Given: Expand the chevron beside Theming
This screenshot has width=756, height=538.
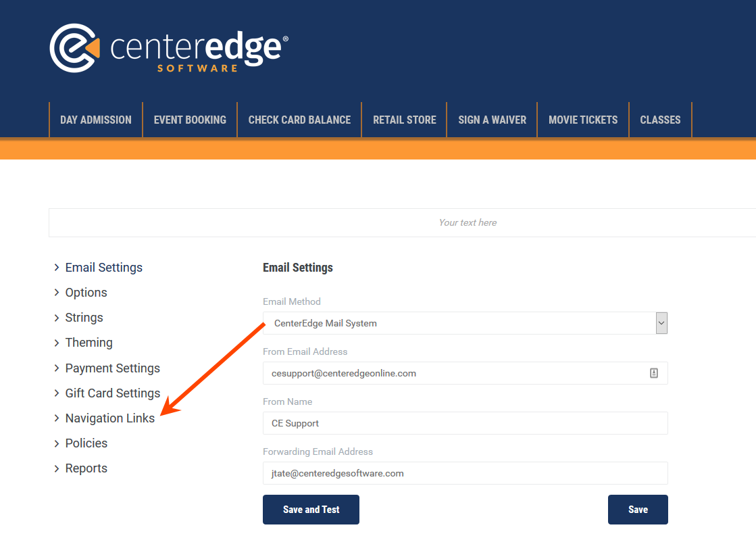Looking at the screenshot, I should (x=56, y=343).
